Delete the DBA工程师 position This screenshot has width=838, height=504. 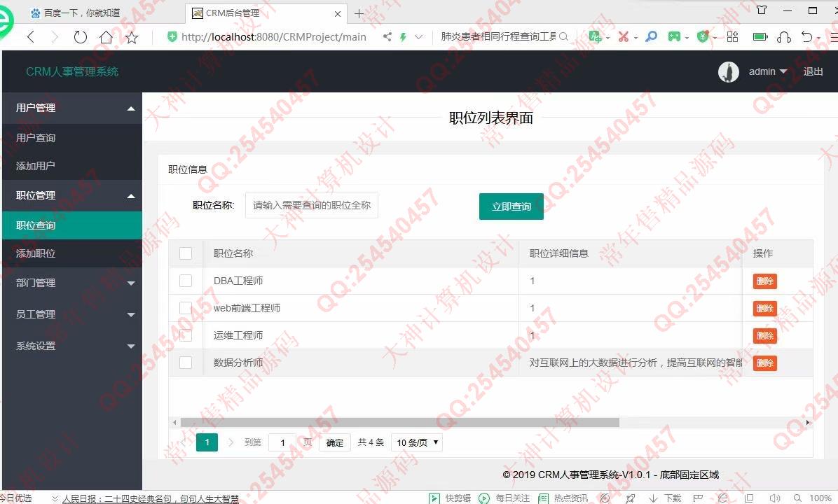765,281
